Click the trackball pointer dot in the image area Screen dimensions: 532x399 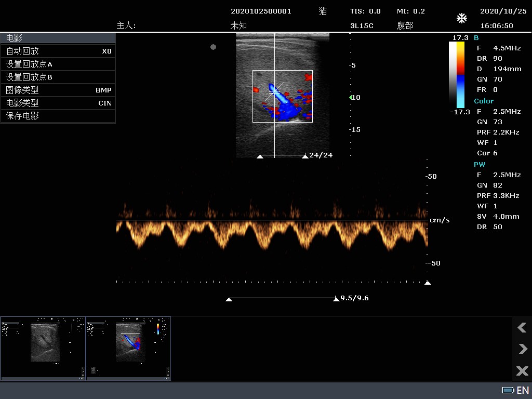point(213,47)
